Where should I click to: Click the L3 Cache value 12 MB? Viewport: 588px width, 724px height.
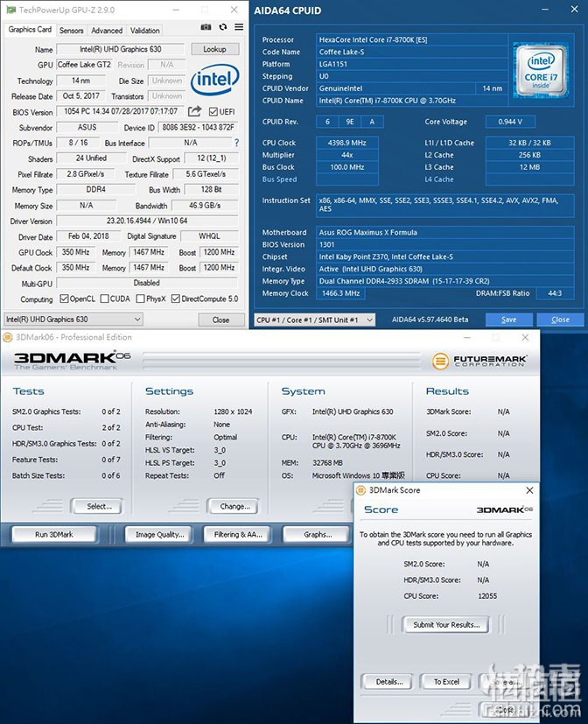coord(530,167)
